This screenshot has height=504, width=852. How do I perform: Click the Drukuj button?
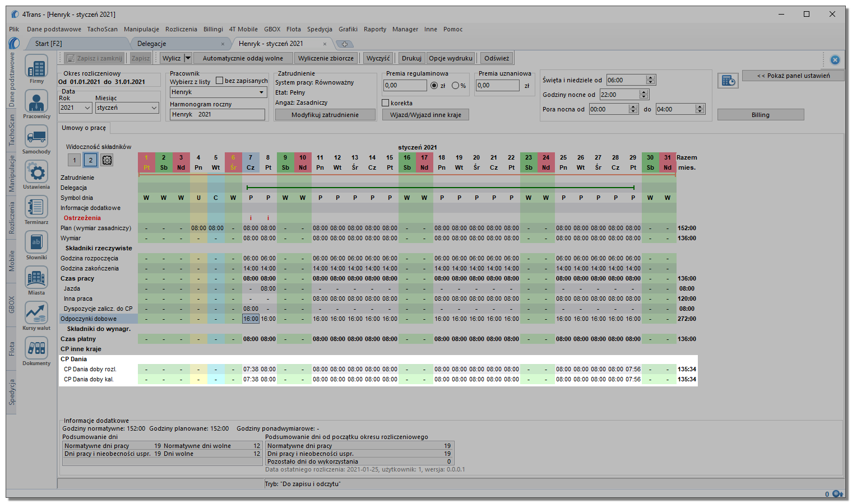tap(411, 58)
